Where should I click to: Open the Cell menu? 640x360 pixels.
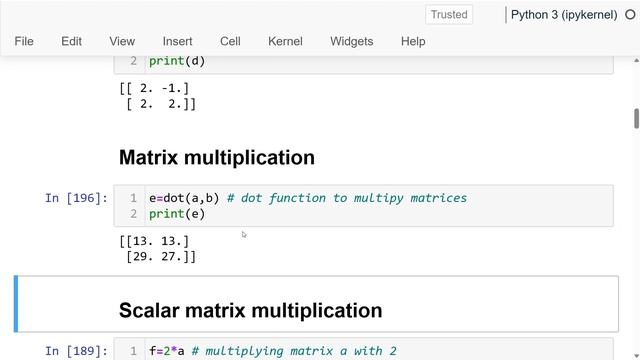pos(230,41)
